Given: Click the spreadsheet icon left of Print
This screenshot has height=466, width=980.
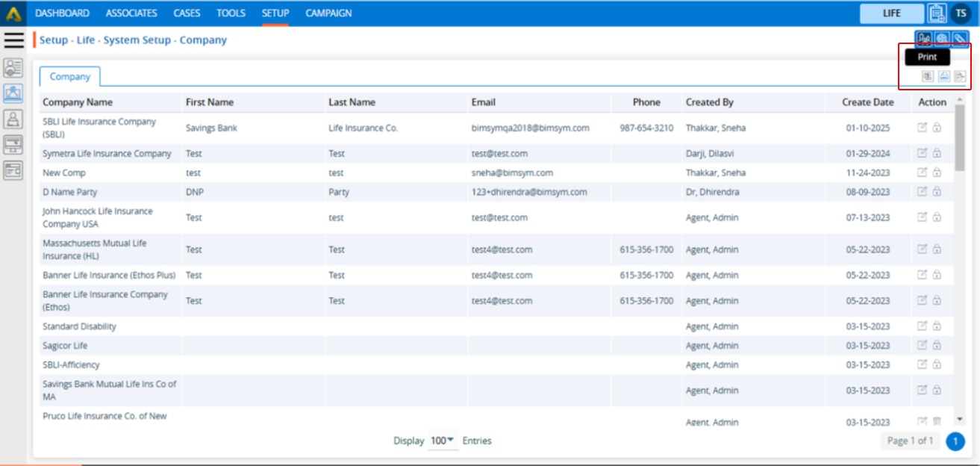Looking at the screenshot, I should (927, 76).
